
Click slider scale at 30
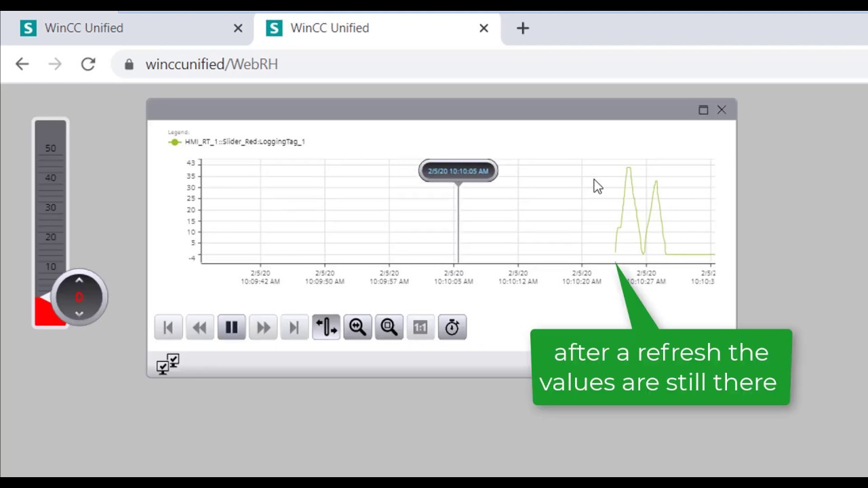[51, 207]
